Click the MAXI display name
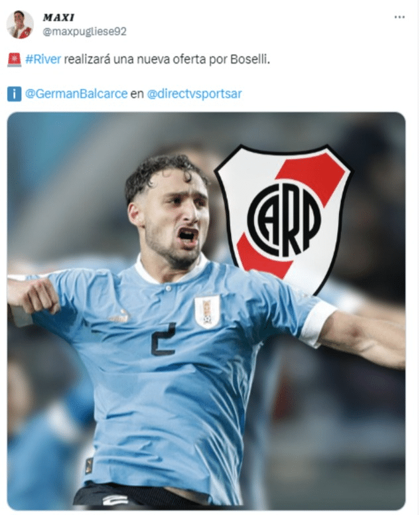Viewport: 420px width, 515px height. (x=59, y=17)
